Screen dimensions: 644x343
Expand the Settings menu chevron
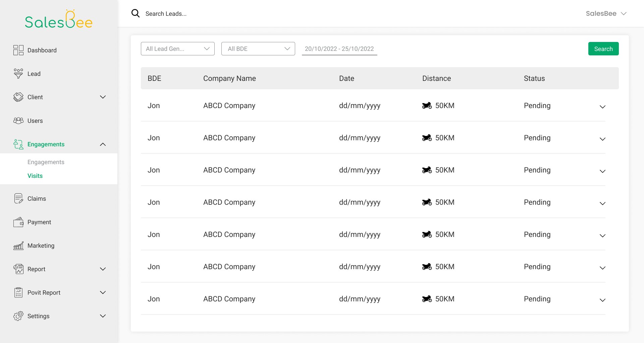(x=103, y=316)
